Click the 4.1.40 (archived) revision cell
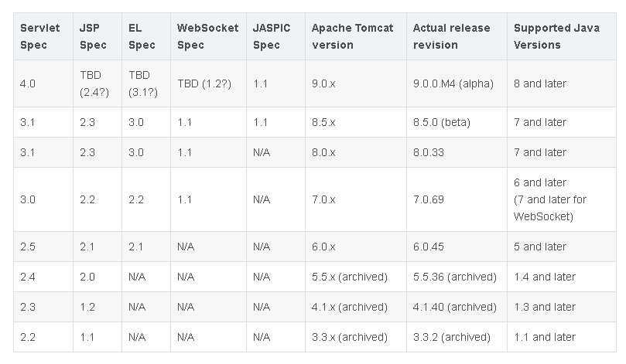This screenshot has width=626, height=364. (457, 307)
